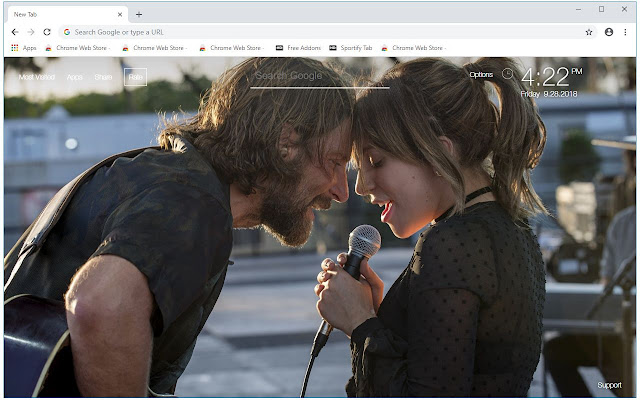
Task: Close the New Tab tab
Action: [x=120, y=14]
